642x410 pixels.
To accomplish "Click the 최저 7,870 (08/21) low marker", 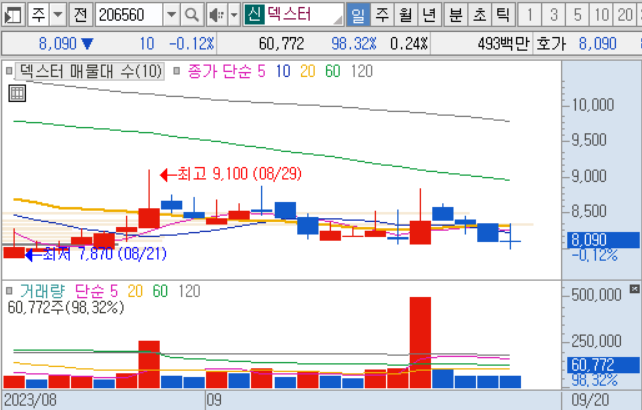I will click(x=96, y=254).
